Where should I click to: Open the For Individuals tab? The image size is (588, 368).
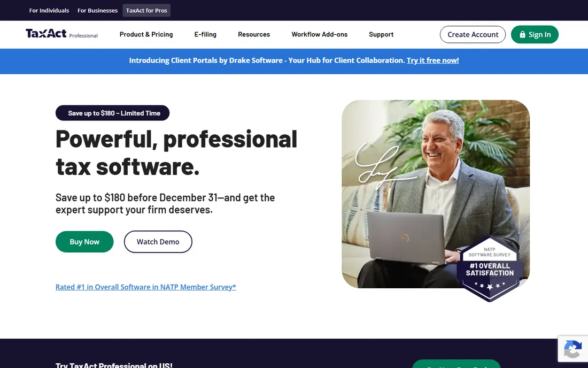tap(49, 11)
